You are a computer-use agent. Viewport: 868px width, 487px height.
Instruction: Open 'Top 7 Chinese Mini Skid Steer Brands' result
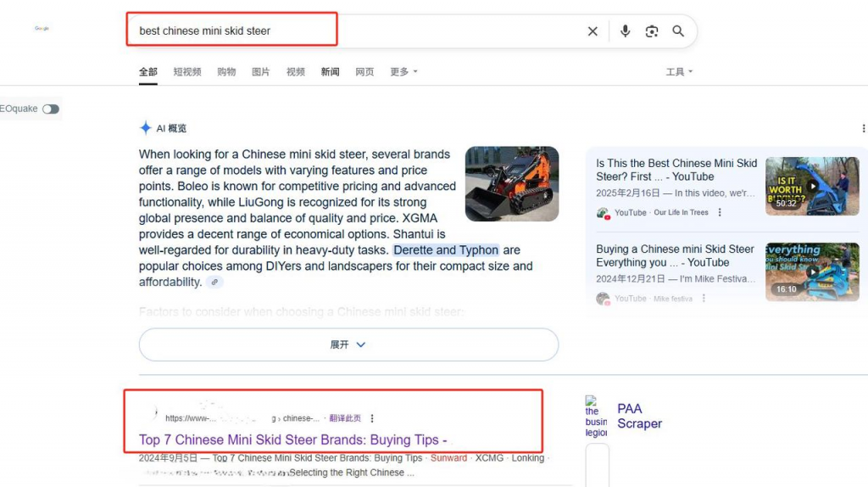[x=292, y=440]
